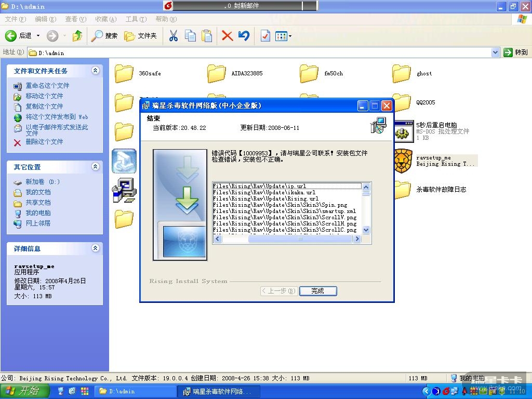Switch to 瑞星杀毒软件网络 taskbar button

click(x=219, y=391)
